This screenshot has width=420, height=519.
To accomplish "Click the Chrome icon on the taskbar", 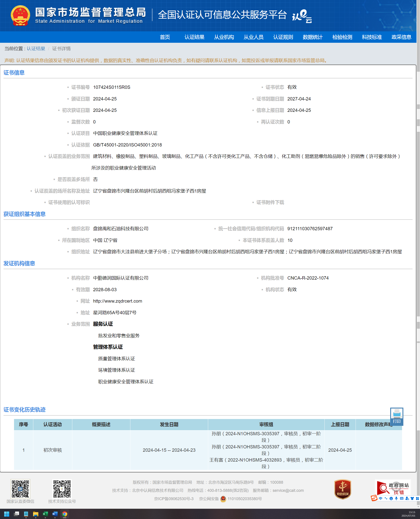I will click(x=65, y=514).
